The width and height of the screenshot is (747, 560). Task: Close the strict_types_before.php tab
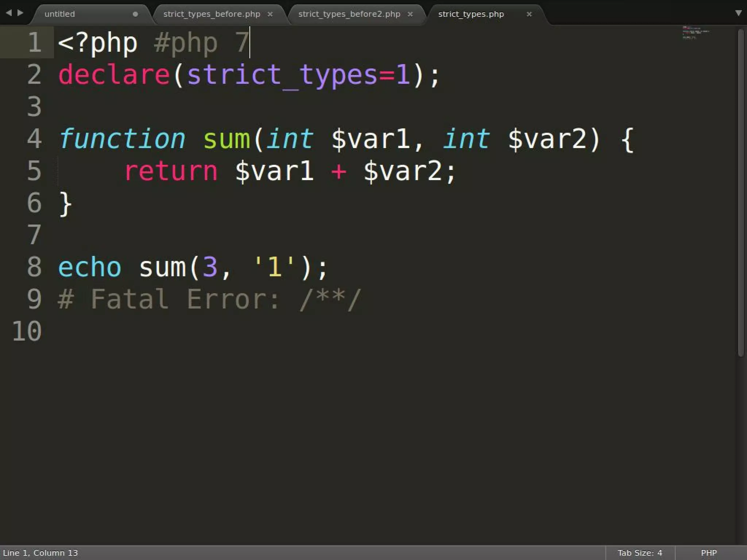[x=270, y=14]
